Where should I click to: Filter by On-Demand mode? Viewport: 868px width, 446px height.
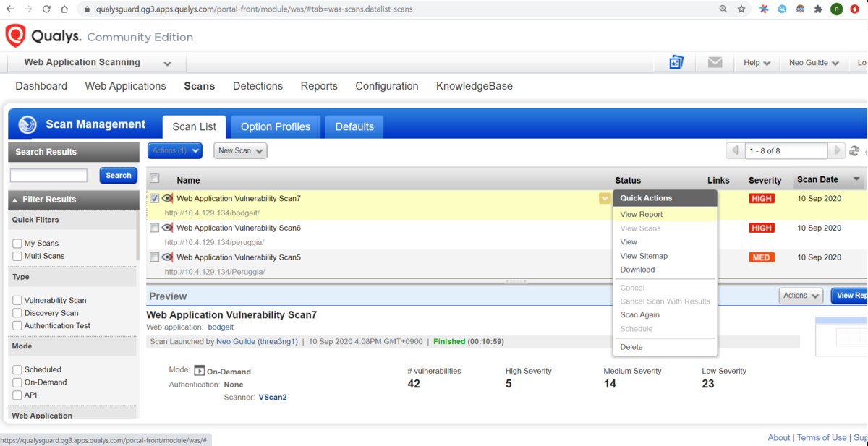pos(17,382)
